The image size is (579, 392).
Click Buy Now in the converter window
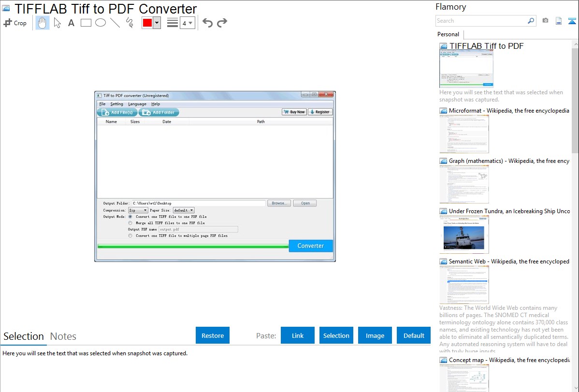[294, 112]
